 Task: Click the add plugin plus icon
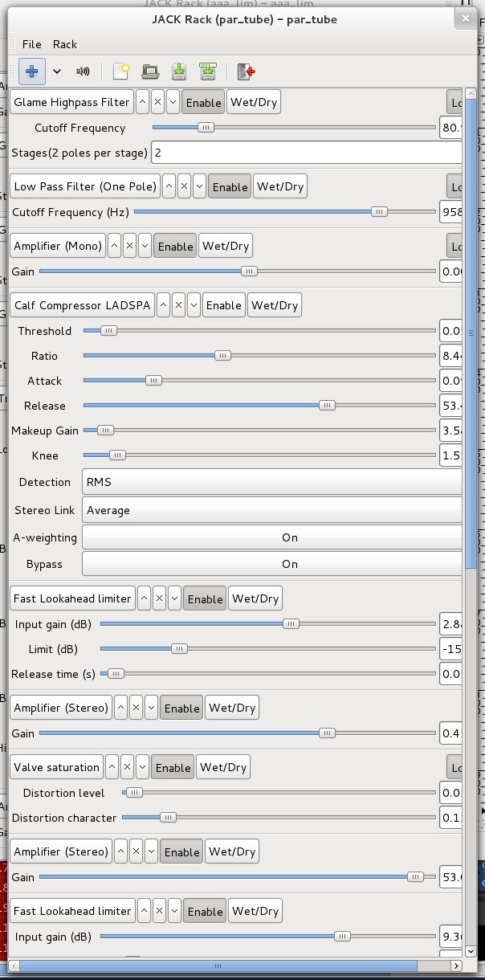point(31,71)
